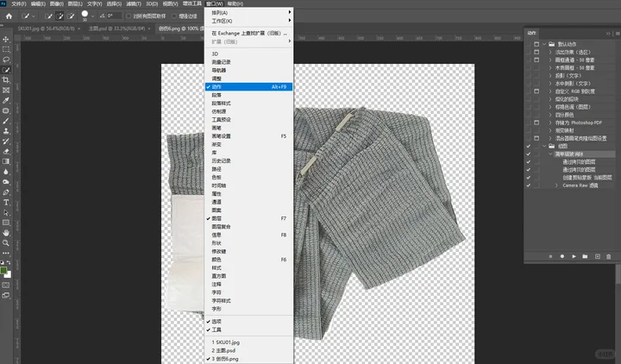Select the Zoom tool
This screenshot has width=621, height=364.
(6, 242)
